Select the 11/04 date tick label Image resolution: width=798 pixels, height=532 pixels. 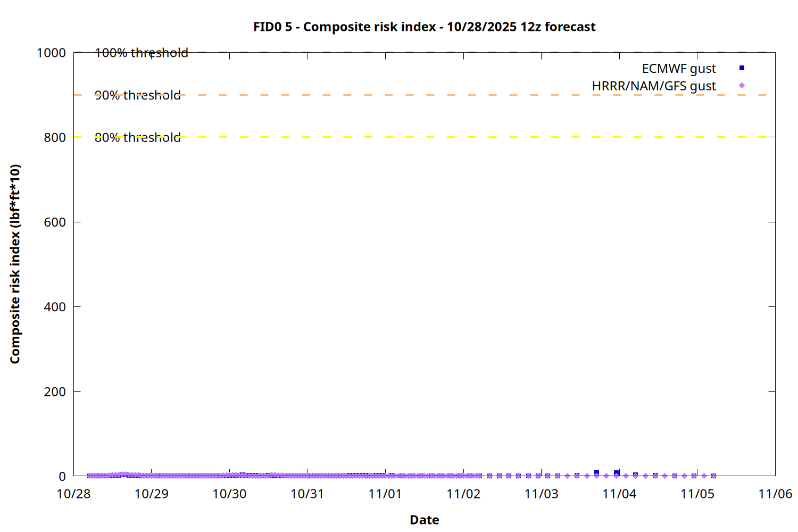tap(619, 494)
